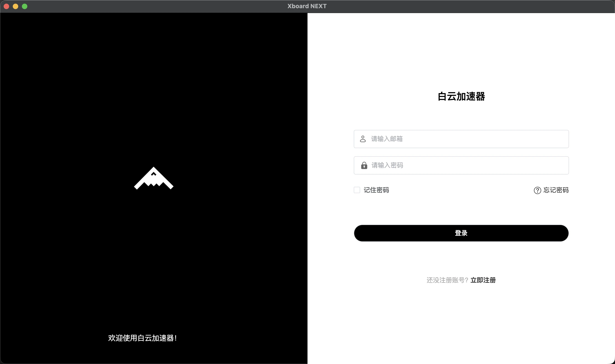
Task: Click the padlock icon in password field
Action: pyautogui.click(x=364, y=165)
